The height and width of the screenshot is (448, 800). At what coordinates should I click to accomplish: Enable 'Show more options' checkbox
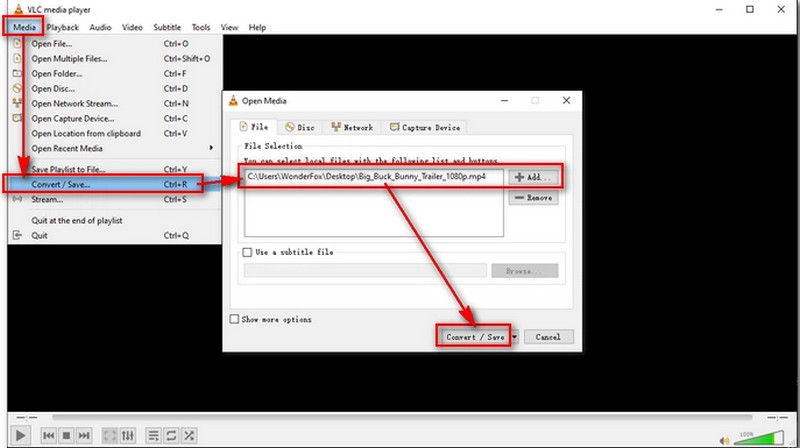tap(235, 319)
